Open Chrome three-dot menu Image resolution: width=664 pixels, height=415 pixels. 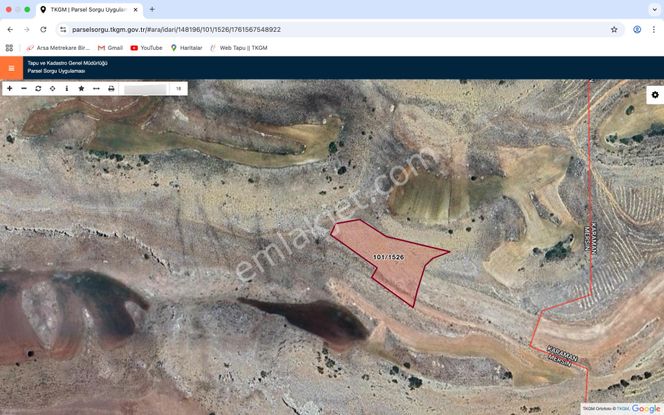654,29
